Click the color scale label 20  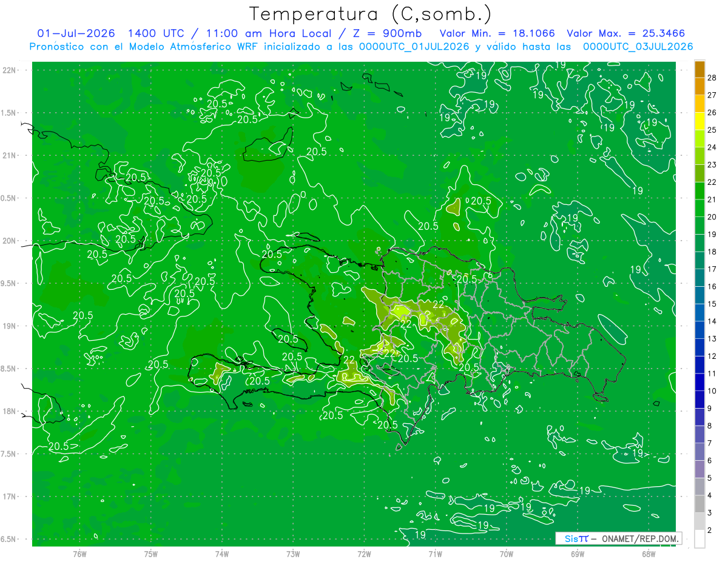712,217
